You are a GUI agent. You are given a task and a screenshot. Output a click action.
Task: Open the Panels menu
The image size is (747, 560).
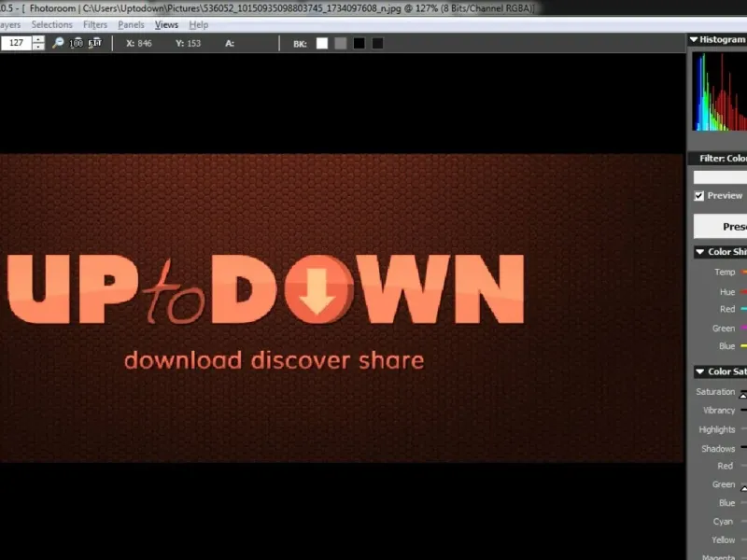(x=131, y=25)
